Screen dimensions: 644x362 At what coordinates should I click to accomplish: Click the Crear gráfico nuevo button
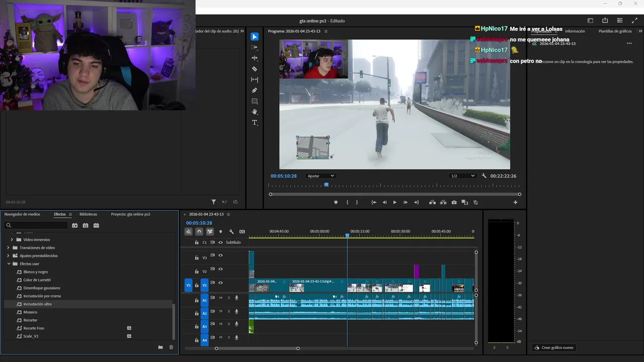coord(553,347)
